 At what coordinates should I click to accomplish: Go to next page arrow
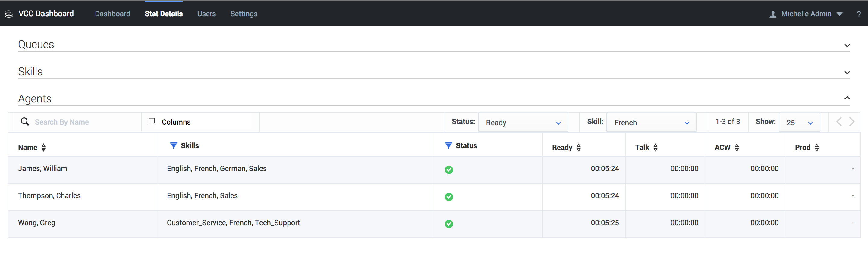(852, 122)
